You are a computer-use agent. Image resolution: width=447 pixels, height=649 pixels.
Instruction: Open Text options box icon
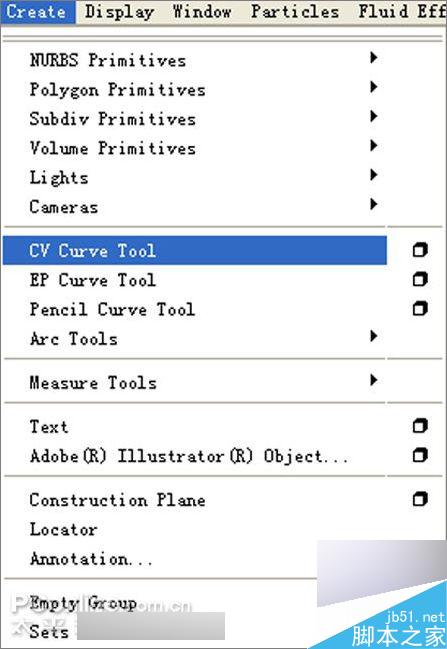pos(420,426)
